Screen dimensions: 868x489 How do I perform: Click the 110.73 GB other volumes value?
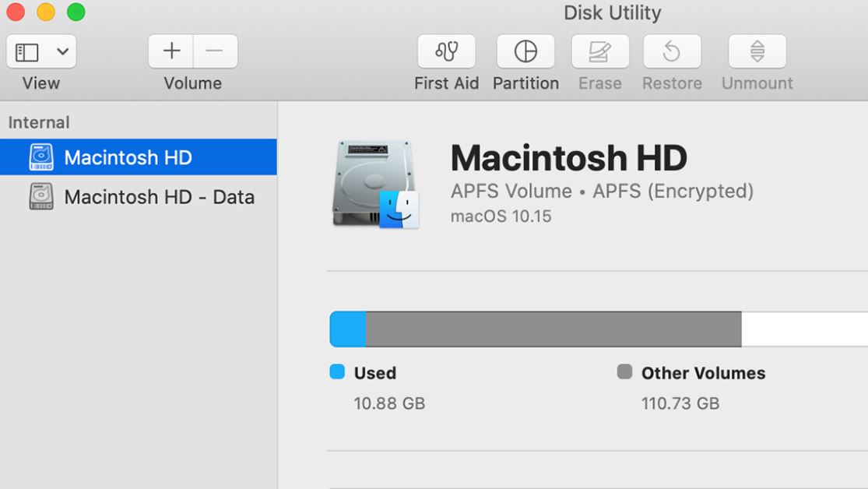tap(680, 403)
